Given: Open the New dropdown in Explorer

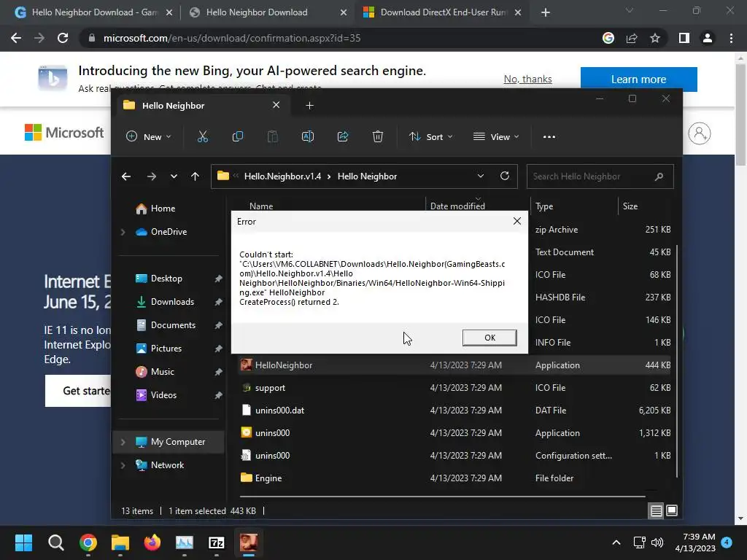Looking at the screenshot, I should [x=148, y=136].
